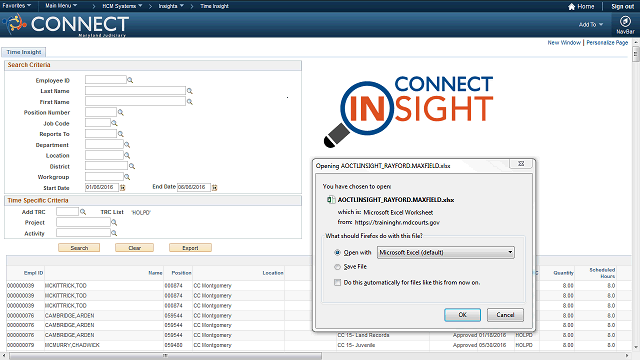Viewport: 640px width, 360px height.
Task: Click the Location lookup magnifier
Action: pos(127,155)
